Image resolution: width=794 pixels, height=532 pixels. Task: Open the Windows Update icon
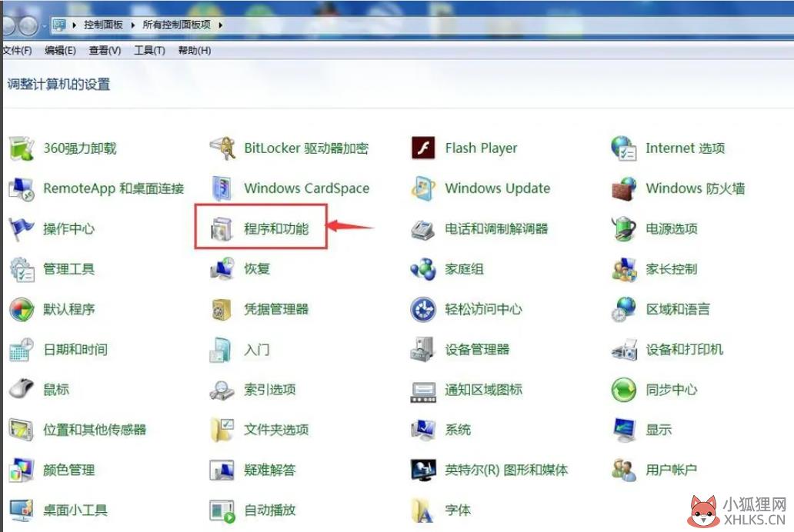click(x=423, y=189)
